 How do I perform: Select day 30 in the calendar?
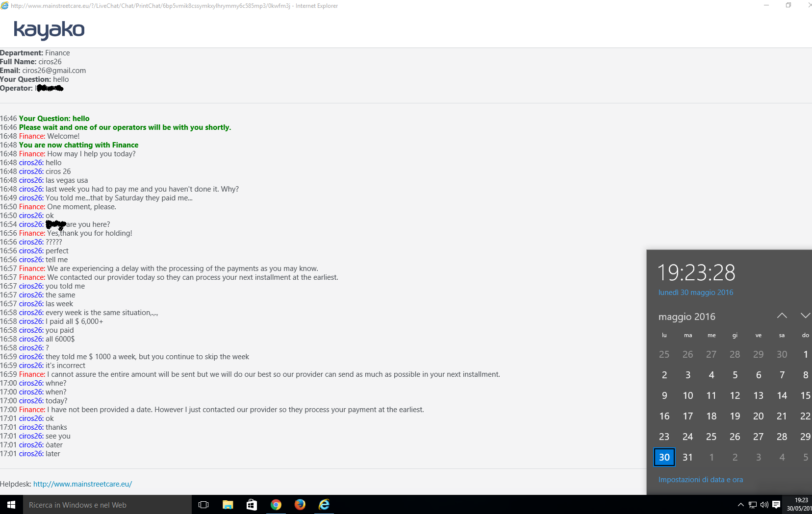664,457
